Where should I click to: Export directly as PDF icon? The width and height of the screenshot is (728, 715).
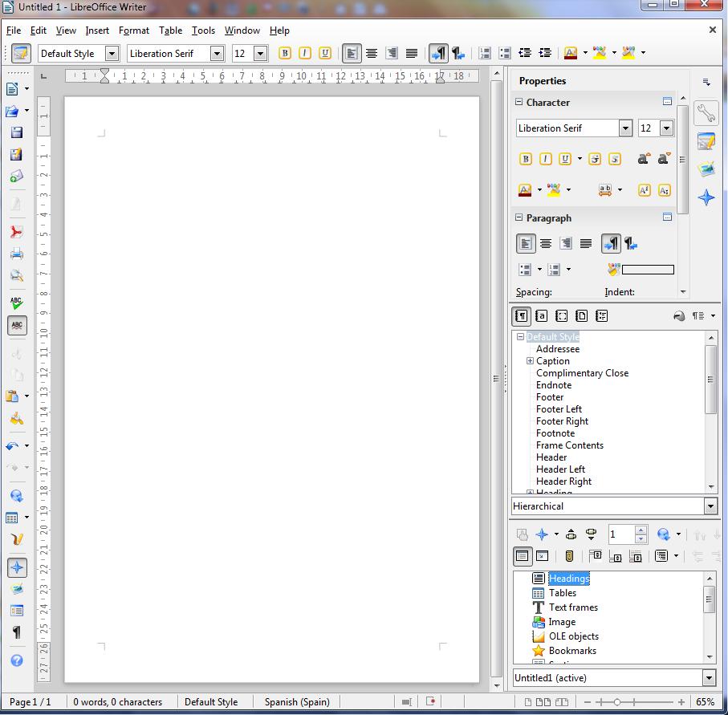(17, 232)
